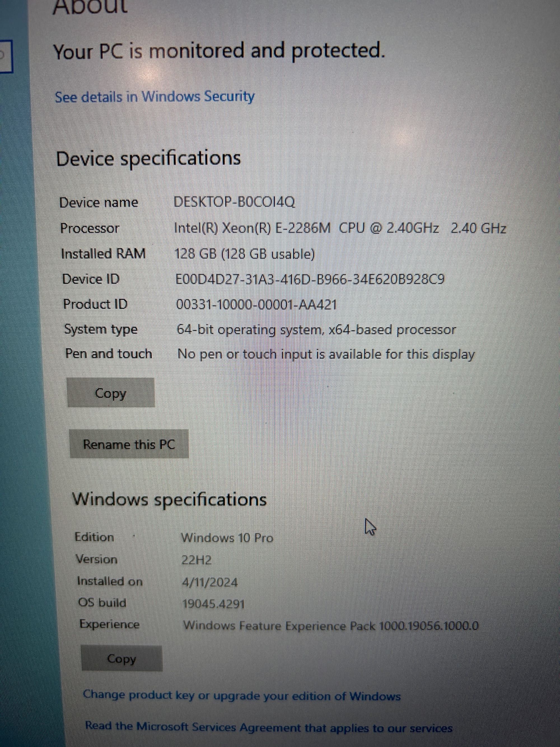Click the System type label

[x=101, y=329]
